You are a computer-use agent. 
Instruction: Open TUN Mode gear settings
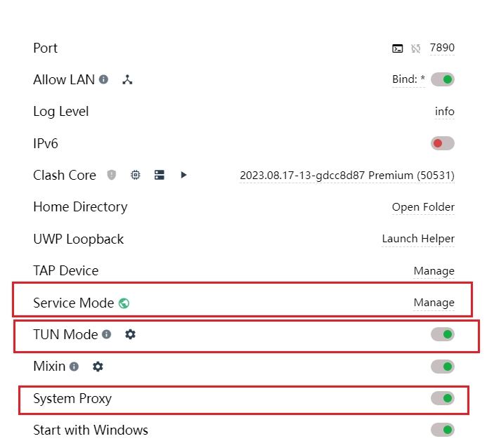point(130,334)
